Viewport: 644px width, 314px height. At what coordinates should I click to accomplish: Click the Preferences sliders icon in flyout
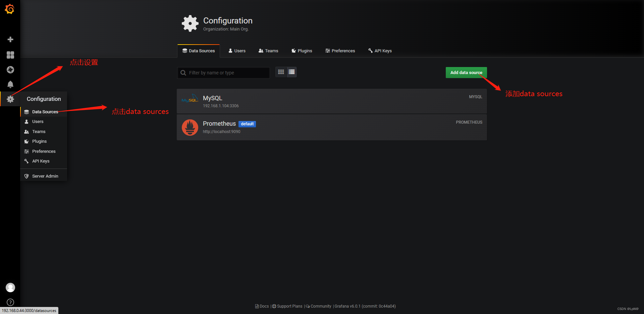(26, 151)
